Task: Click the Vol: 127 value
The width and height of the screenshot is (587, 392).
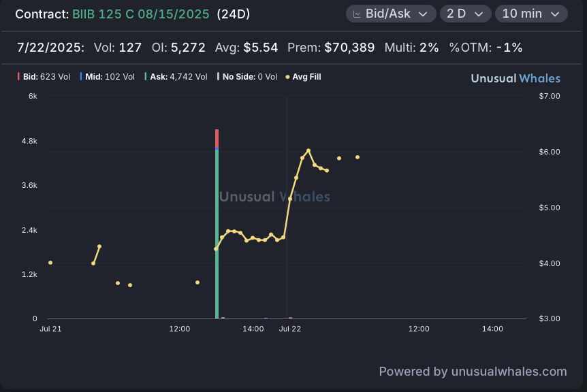Action: [118, 48]
